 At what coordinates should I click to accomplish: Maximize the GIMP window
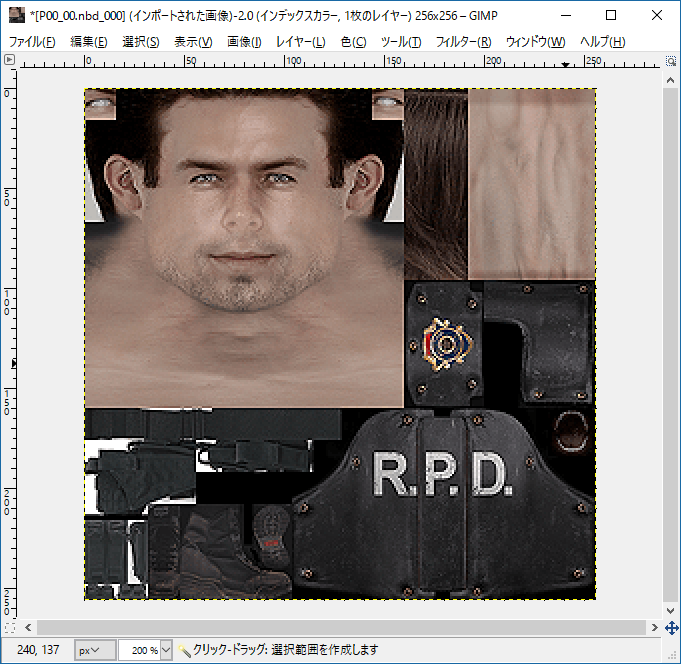(x=611, y=16)
